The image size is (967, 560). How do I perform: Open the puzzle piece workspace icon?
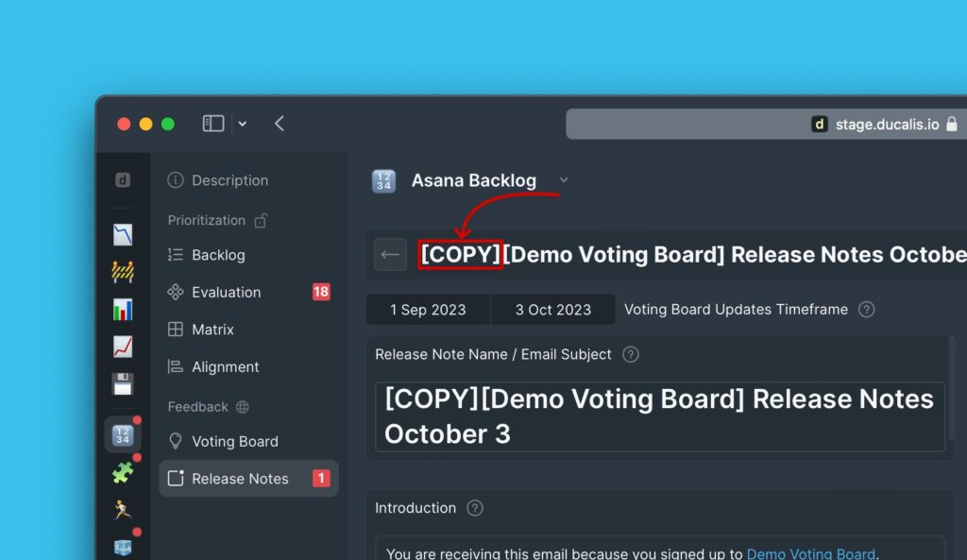click(123, 473)
